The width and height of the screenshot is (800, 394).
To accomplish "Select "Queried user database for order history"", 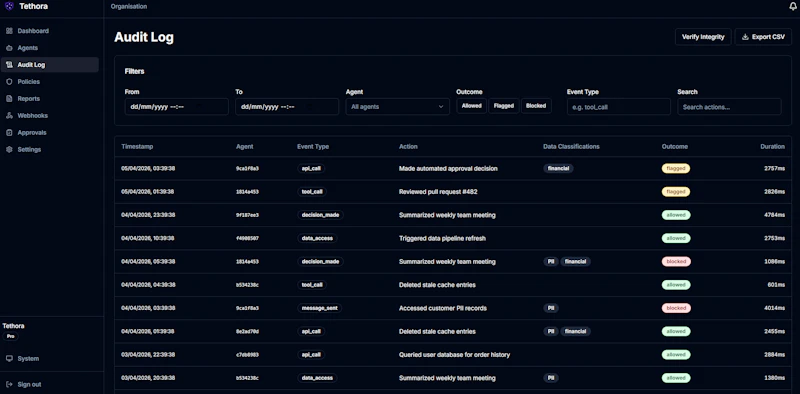I will click(x=454, y=355).
